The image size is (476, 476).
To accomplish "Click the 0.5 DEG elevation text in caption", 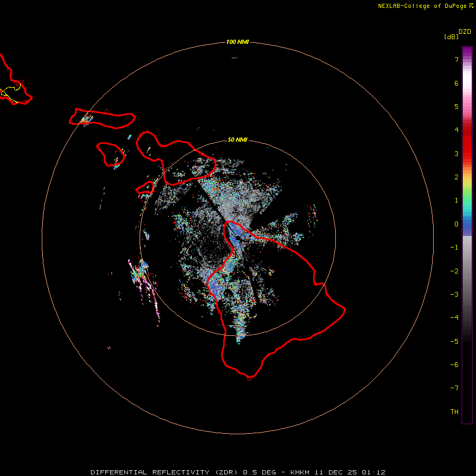I will click(x=260, y=472).
